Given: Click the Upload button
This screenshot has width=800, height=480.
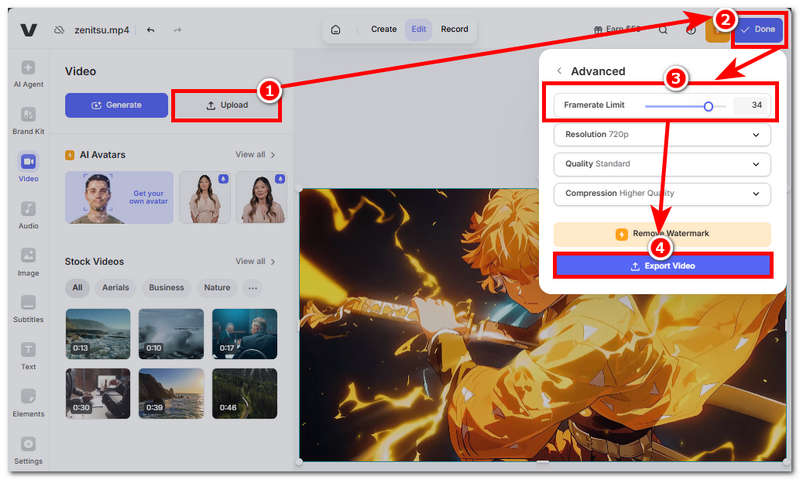Looking at the screenshot, I should (x=227, y=106).
